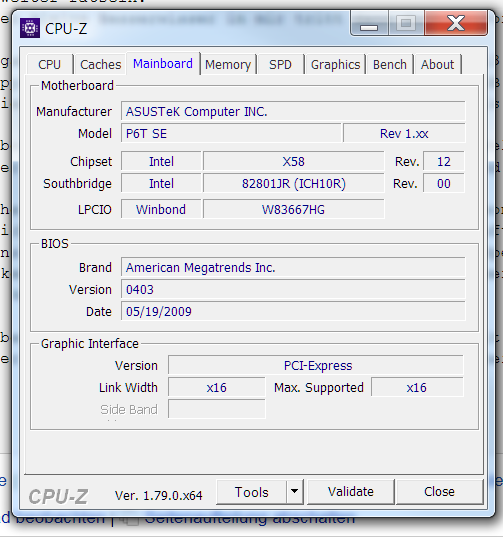The width and height of the screenshot is (503, 537).
Task: Click the Close button at bottom
Action: point(439,492)
